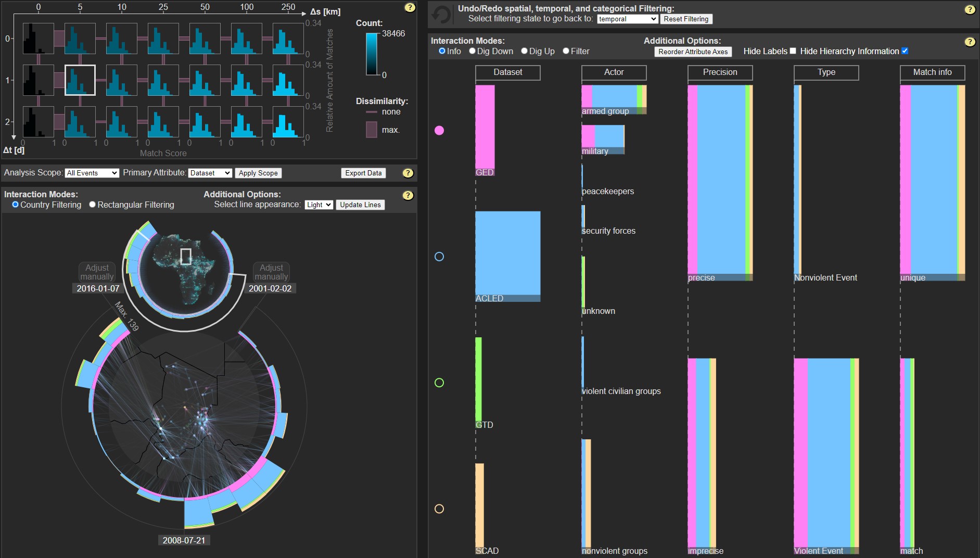Image resolution: width=980 pixels, height=558 pixels.
Task: Select Info interaction mode
Action: pos(442,51)
